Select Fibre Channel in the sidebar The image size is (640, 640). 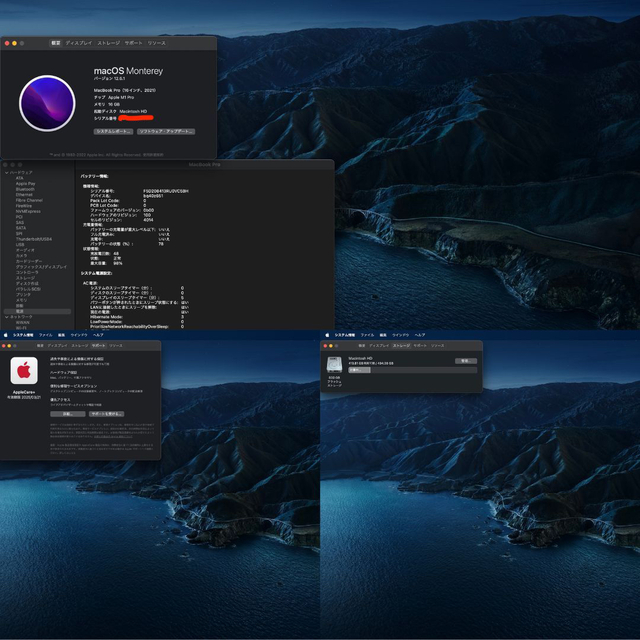pyautogui.click(x=29, y=200)
